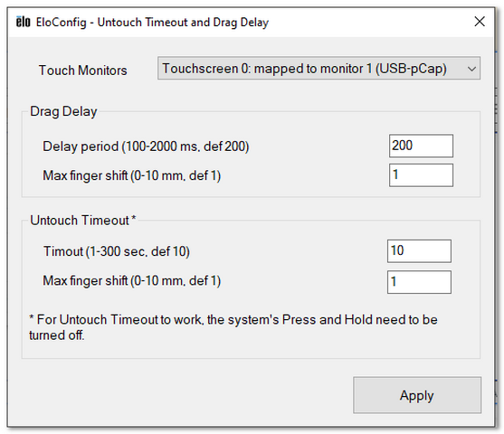504x434 pixels.
Task: Focus Drag Delay max finger shift field
Action: (421, 175)
